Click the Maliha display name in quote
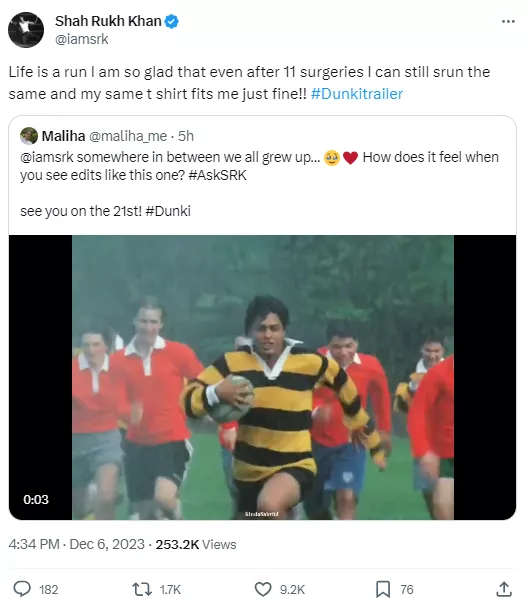Screen dimensions: 531x599 coord(63,136)
